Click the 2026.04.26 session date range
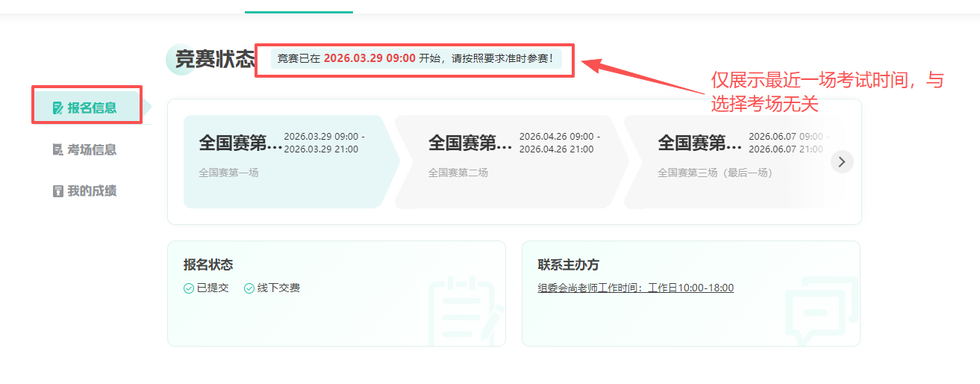980x384 pixels. click(x=559, y=143)
